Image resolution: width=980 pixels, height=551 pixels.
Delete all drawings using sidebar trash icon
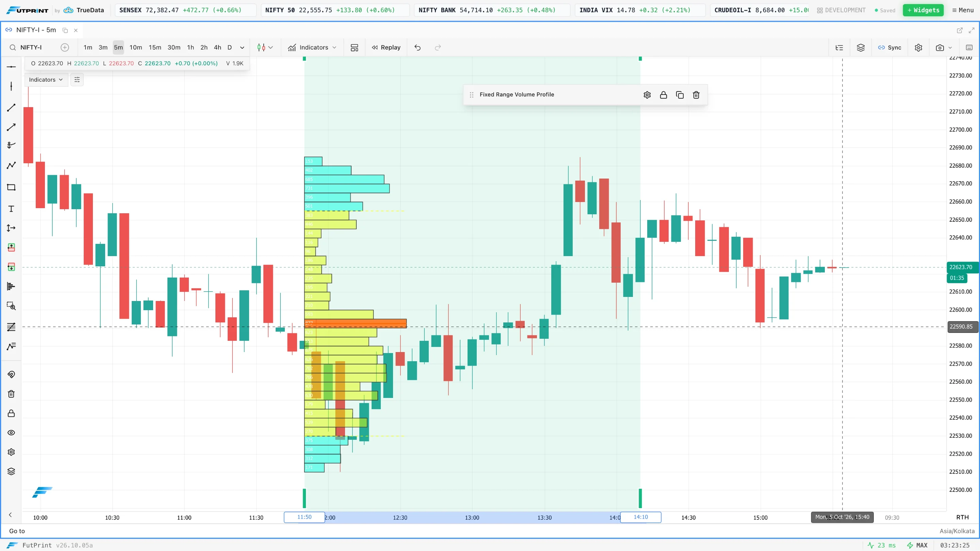11,394
